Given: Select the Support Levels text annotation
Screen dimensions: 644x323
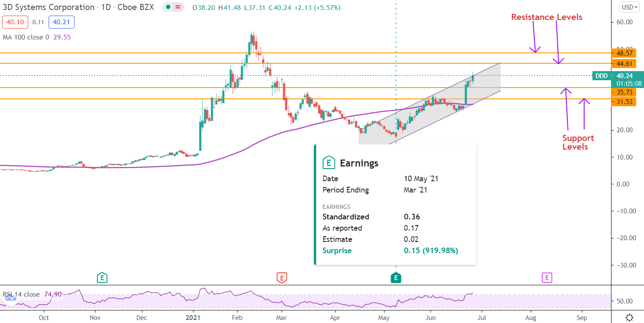Looking at the screenshot, I should tap(578, 142).
